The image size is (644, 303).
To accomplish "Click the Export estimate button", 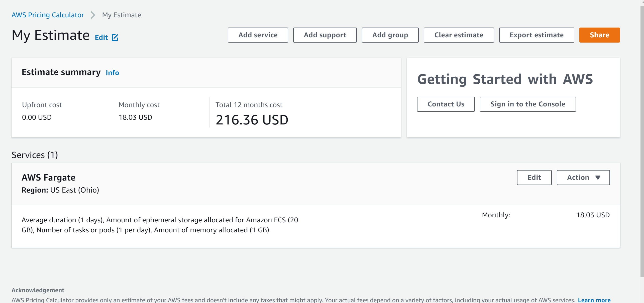I will point(536,35).
